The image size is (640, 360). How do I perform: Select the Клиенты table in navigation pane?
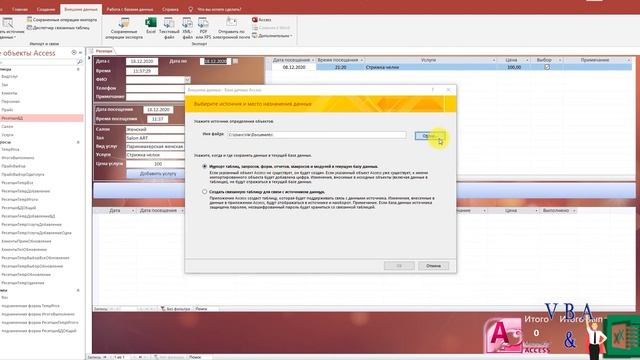pyautogui.click(x=9, y=93)
